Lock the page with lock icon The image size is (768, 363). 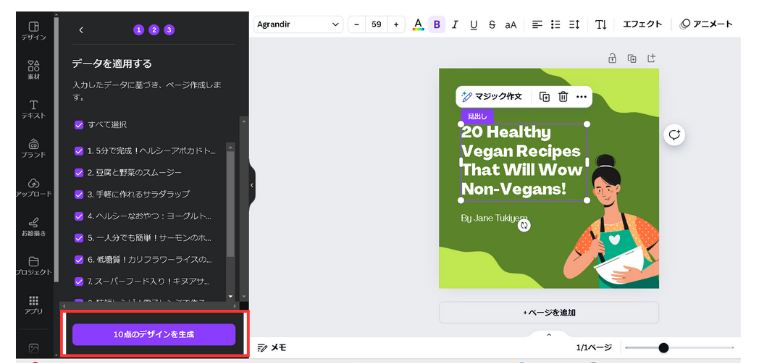(612, 58)
